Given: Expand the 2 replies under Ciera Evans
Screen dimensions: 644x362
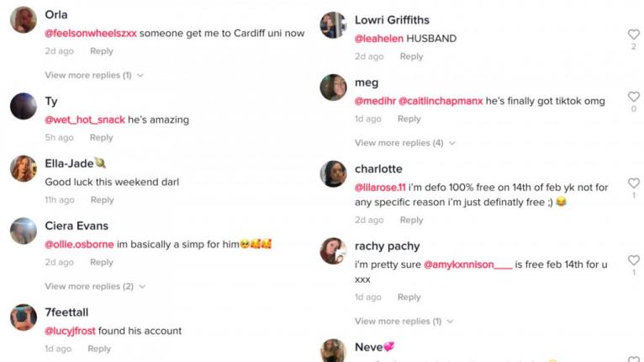Looking at the screenshot, I should (93, 286).
